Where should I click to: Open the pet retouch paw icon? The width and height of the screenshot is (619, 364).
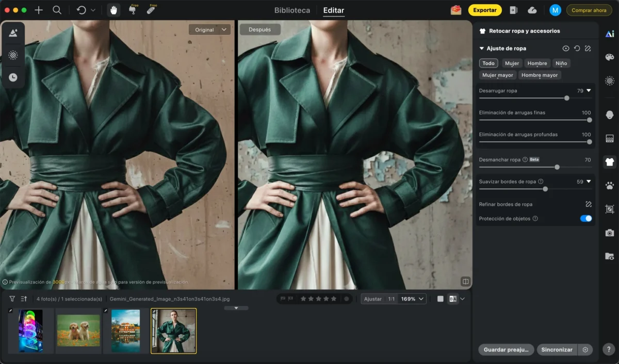609,186
